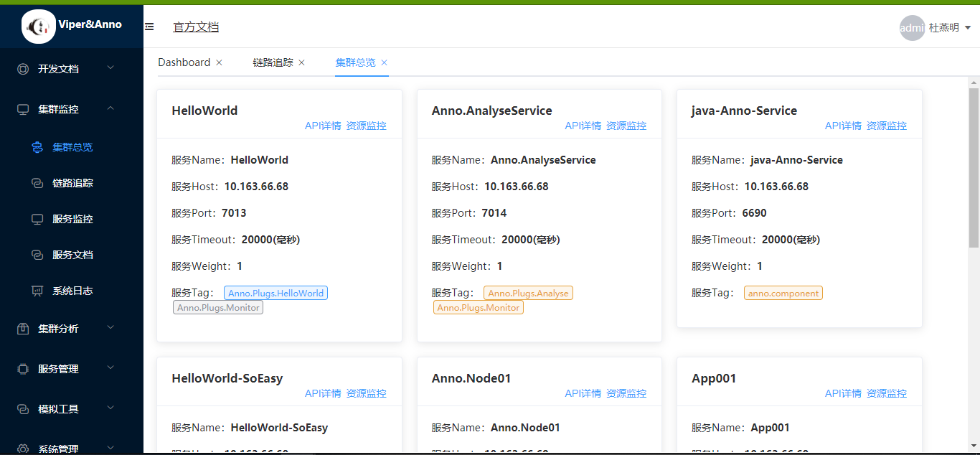
Task: Click the 服务管理 chip icon
Action: pyautogui.click(x=23, y=369)
